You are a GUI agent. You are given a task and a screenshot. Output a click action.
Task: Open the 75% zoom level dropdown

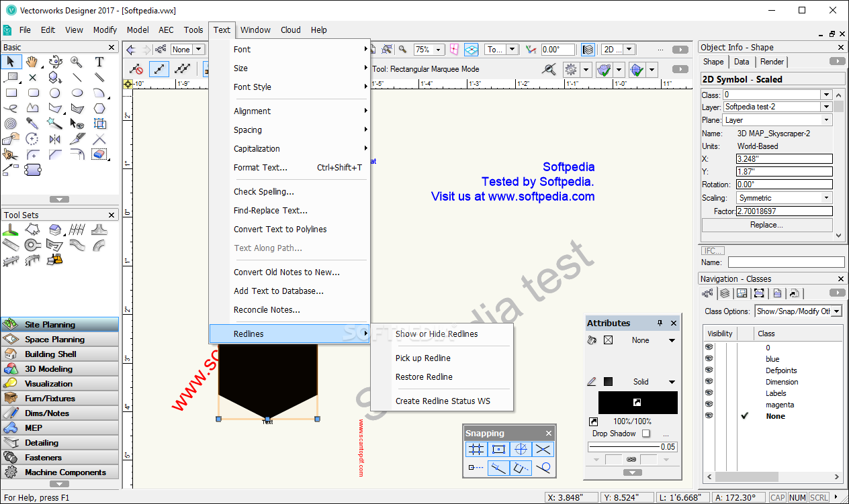coord(438,50)
